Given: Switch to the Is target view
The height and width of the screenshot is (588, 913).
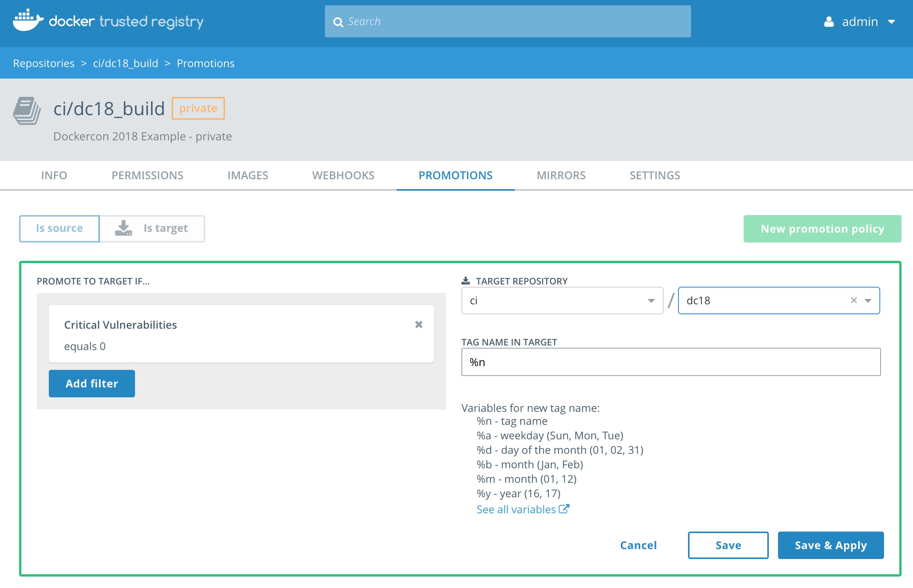Looking at the screenshot, I should (x=165, y=228).
